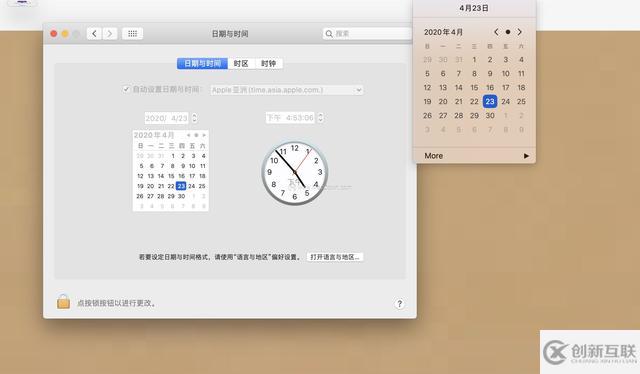
Task: Select 19 in the popup calendar
Action: (427, 101)
